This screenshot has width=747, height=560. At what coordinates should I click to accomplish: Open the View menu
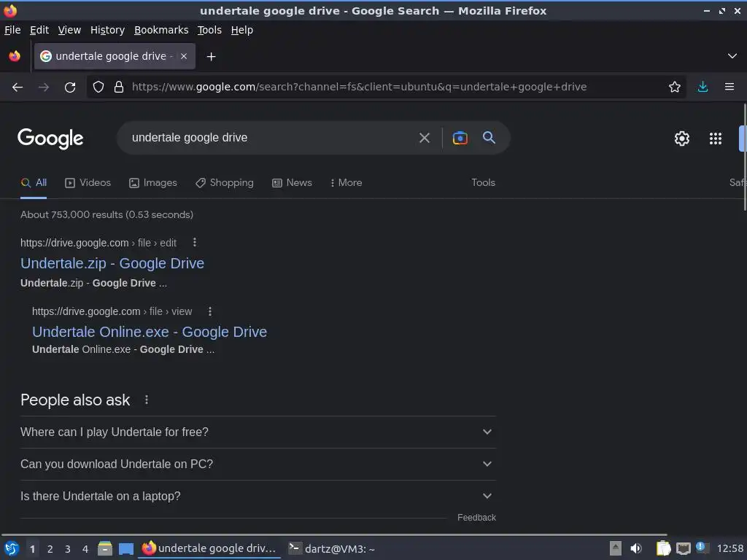click(x=69, y=30)
